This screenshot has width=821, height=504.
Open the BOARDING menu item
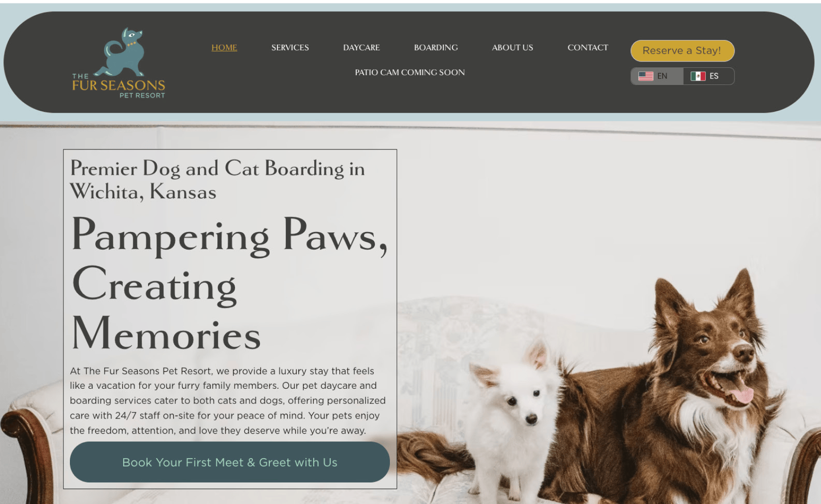tap(436, 47)
